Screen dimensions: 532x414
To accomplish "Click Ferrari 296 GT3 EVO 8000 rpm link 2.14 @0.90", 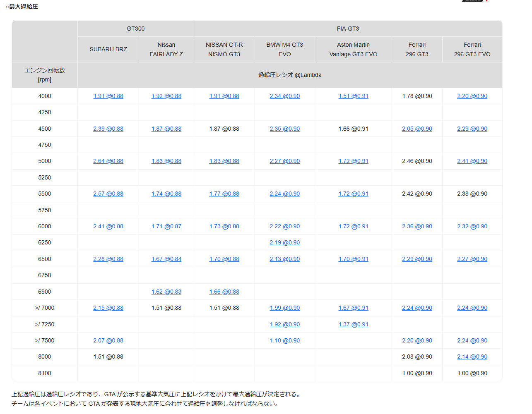I will 472,357.
